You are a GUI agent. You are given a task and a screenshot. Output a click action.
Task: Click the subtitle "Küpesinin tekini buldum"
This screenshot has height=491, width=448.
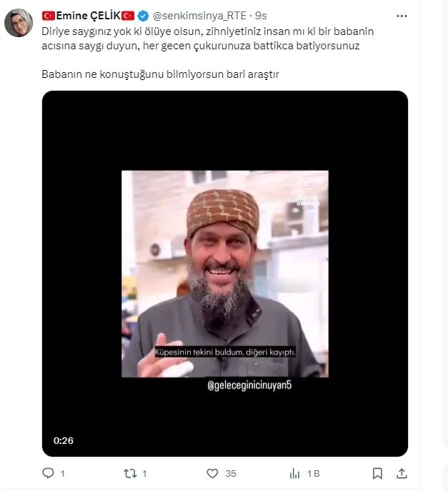coord(225,353)
